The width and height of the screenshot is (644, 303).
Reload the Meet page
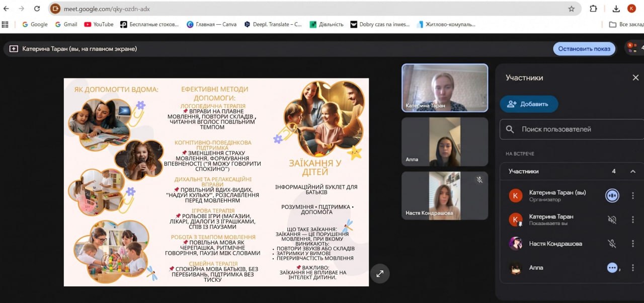(x=37, y=9)
